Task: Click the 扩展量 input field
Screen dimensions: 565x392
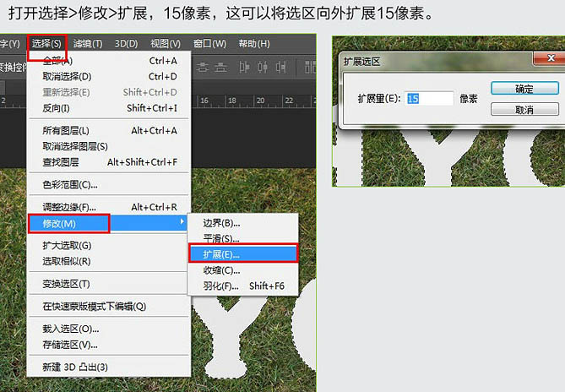Action: click(x=430, y=98)
